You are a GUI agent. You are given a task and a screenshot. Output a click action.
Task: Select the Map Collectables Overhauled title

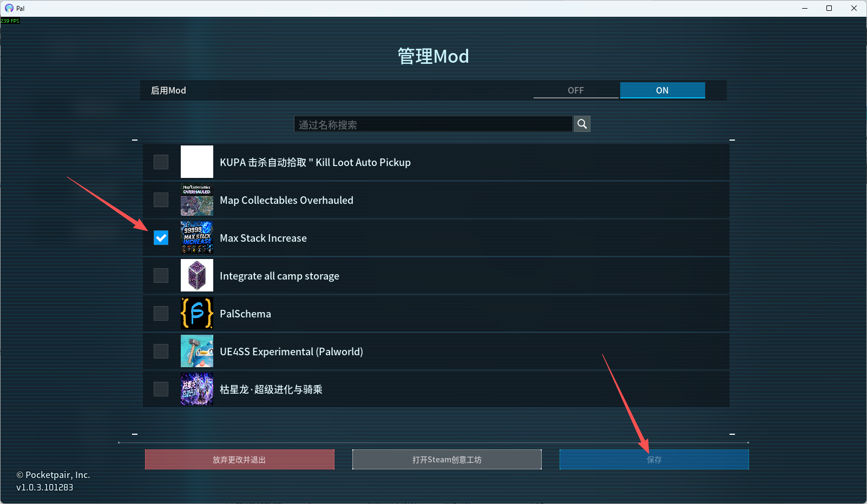tap(286, 200)
